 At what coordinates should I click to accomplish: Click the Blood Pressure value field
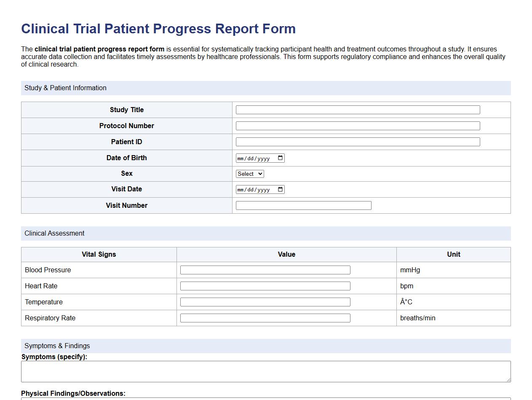[x=265, y=270]
